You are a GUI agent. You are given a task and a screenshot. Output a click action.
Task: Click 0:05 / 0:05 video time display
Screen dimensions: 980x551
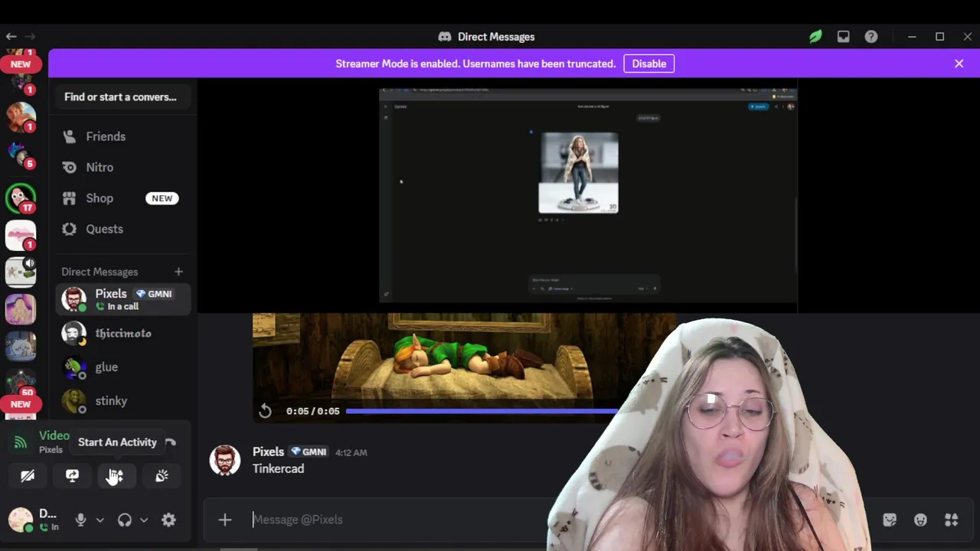(312, 411)
